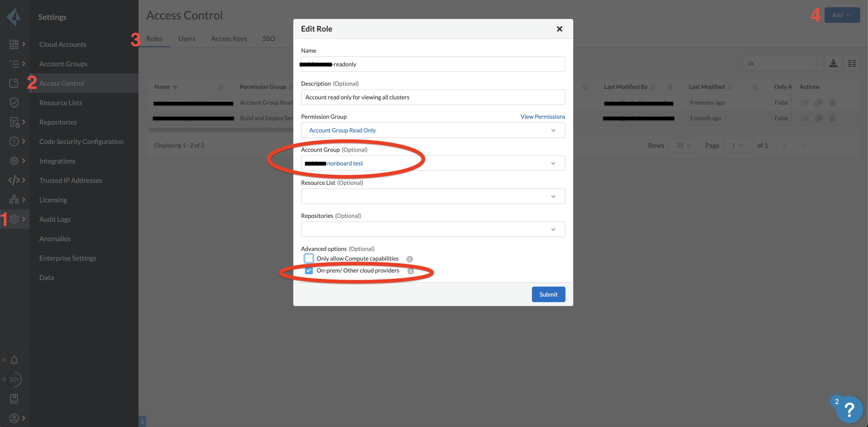Click info icon beside Compute capabilities
Image resolution: width=868 pixels, height=427 pixels.
coord(409,259)
